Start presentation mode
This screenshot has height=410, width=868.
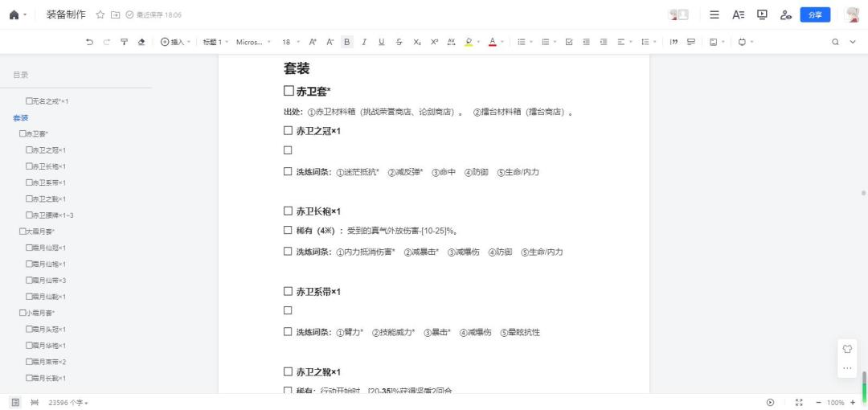[x=762, y=15]
